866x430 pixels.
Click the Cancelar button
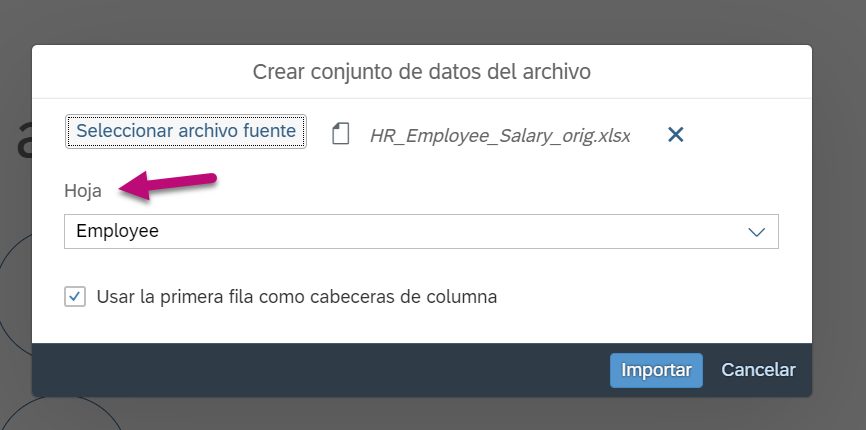(758, 370)
